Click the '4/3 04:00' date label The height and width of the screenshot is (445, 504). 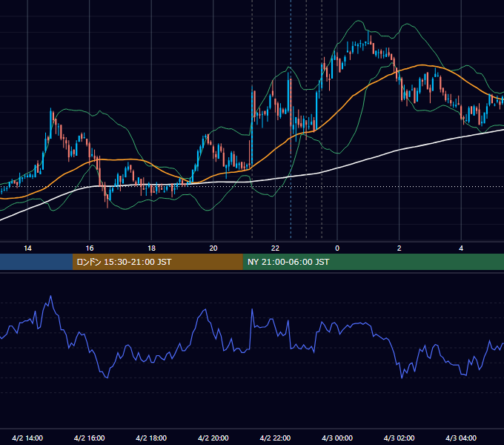[x=461, y=438]
